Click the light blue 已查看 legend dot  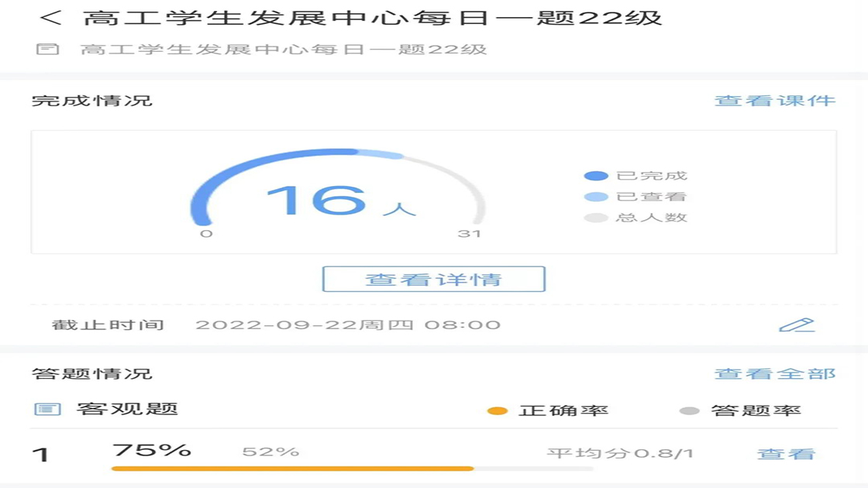(x=596, y=197)
